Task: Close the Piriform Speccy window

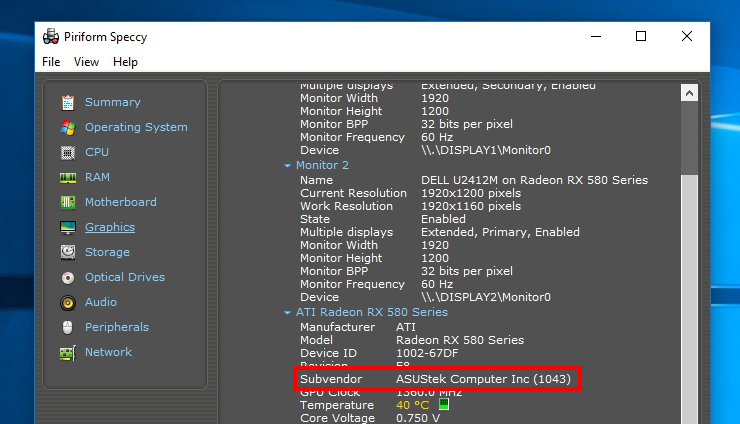Action: (x=687, y=36)
